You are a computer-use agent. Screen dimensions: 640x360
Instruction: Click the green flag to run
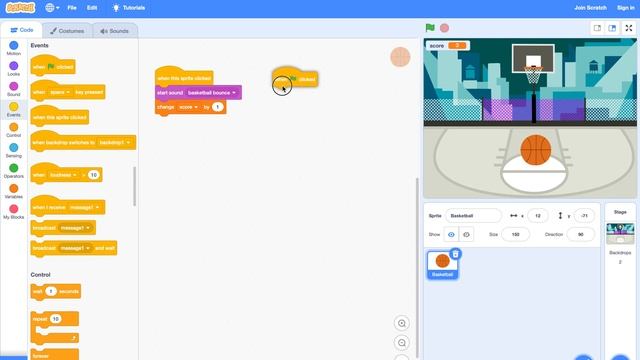click(x=430, y=28)
